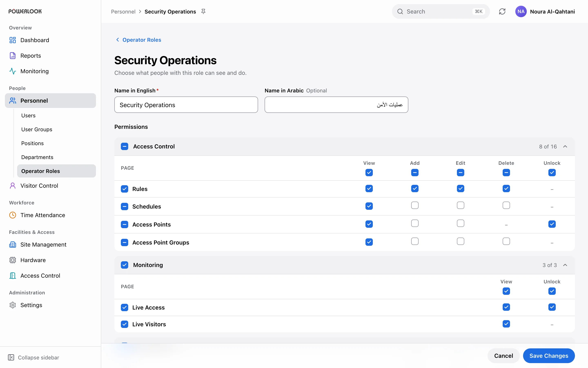Open the Users submenu item
The width and height of the screenshot is (588, 368).
pos(56,116)
